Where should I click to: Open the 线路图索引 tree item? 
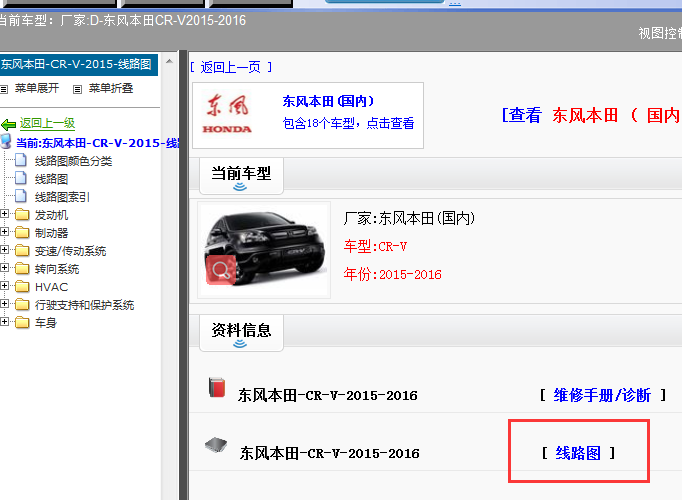click(x=62, y=197)
